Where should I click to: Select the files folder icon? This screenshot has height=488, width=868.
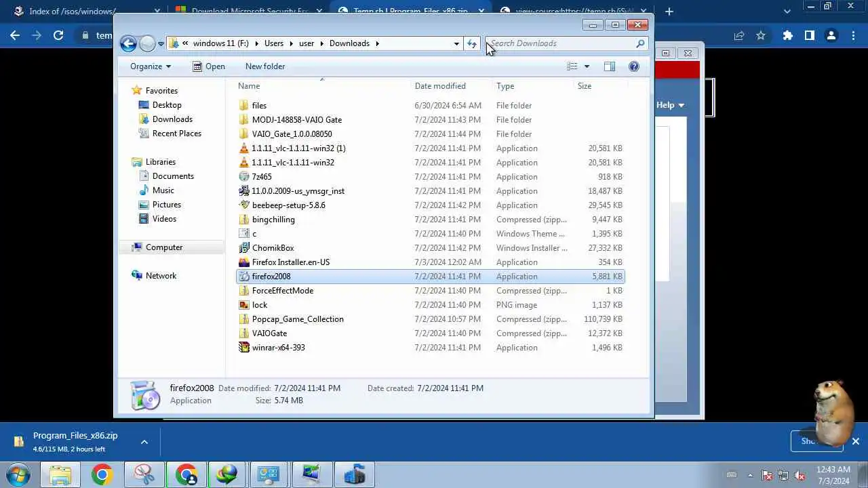(244, 106)
